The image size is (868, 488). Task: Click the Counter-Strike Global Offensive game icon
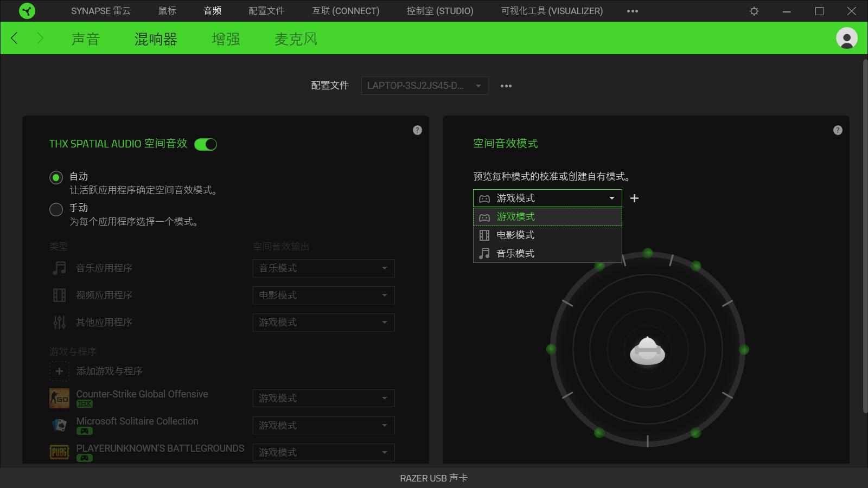click(60, 397)
